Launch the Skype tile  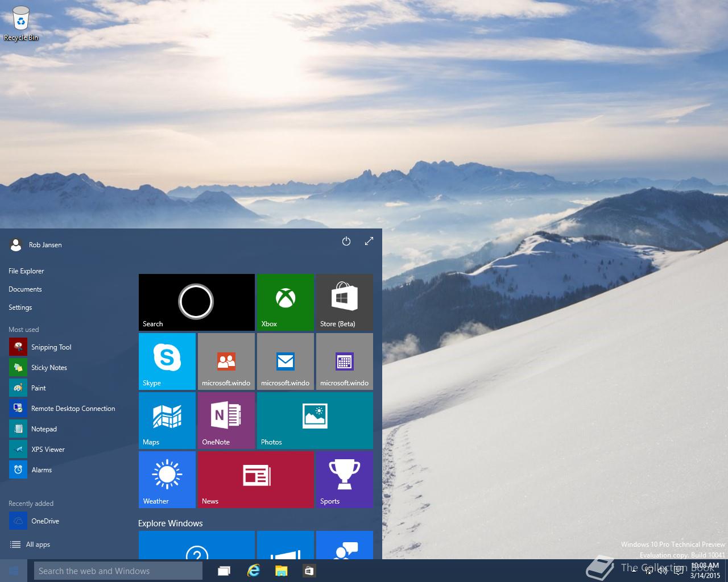click(x=167, y=361)
